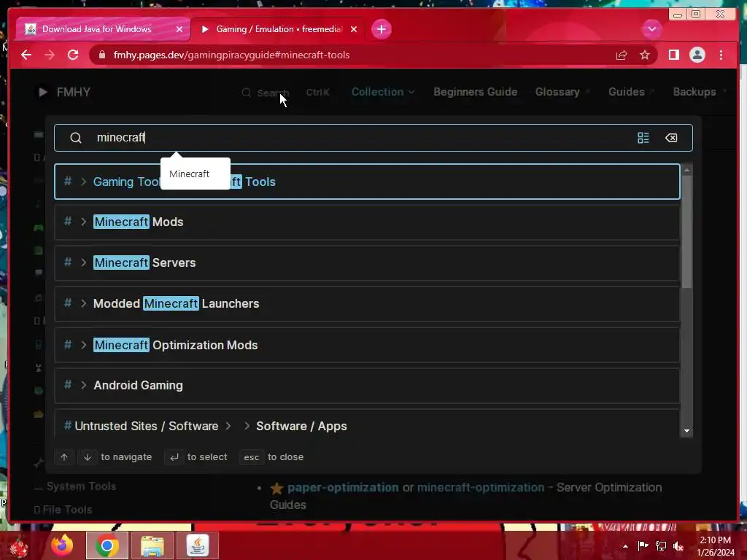The image size is (747, 560).
Task: Click the Chrome taskbar icon
Action: click(107, 545)
